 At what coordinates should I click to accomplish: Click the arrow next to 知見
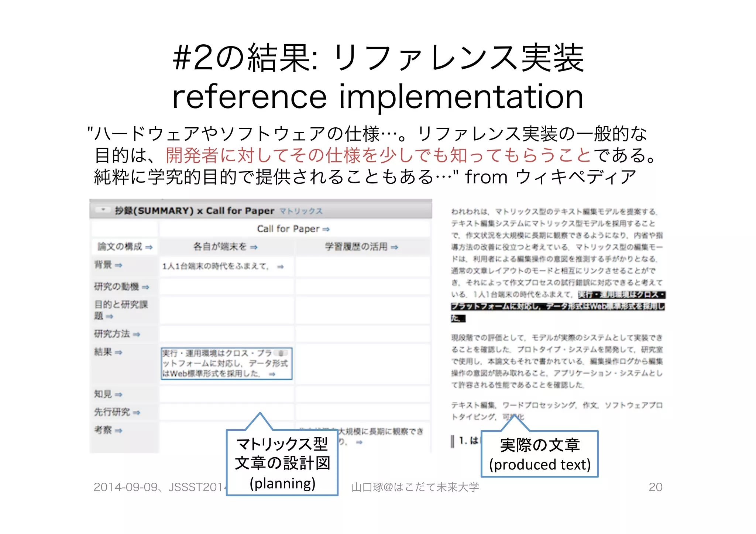(x=118, y=395)
